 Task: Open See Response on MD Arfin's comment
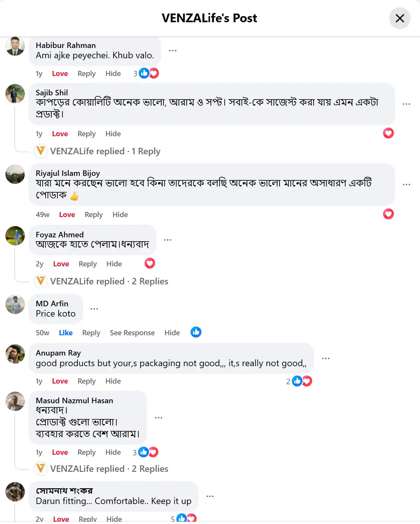[132, 333]
